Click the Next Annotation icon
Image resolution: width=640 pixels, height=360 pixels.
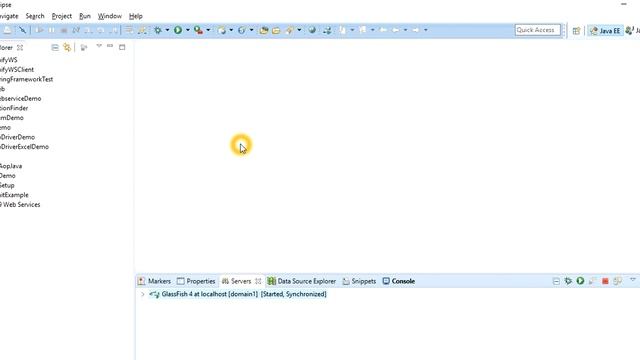342,30
